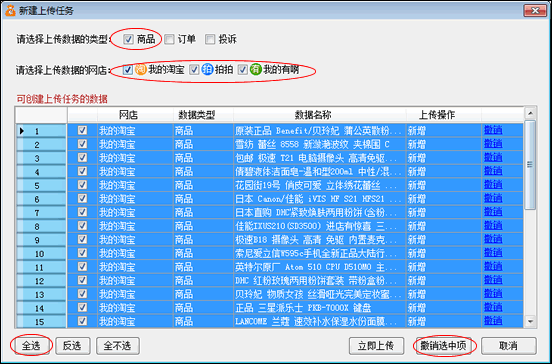This screenshot has height=364, width=552.
Task: Click the 数据名称 column header
Action: pyautogui.click(x=320, y=115)
